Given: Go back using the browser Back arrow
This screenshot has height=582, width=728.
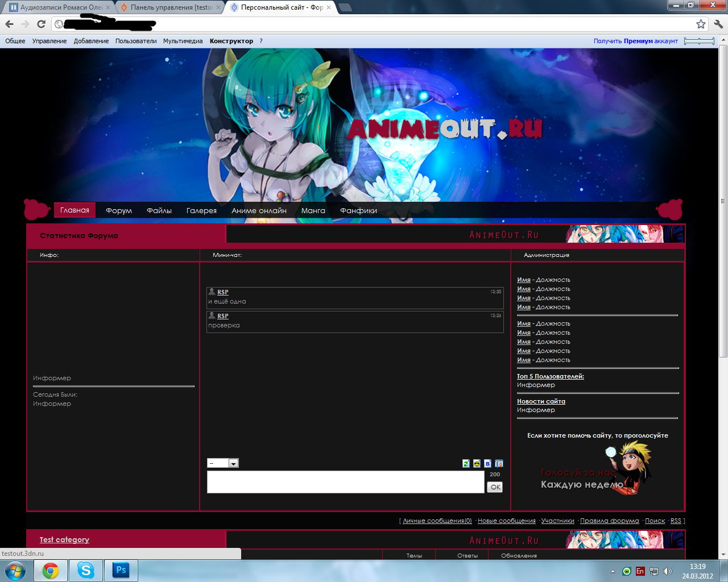Looking at the screenshot, I should click(x=9, y=24).
